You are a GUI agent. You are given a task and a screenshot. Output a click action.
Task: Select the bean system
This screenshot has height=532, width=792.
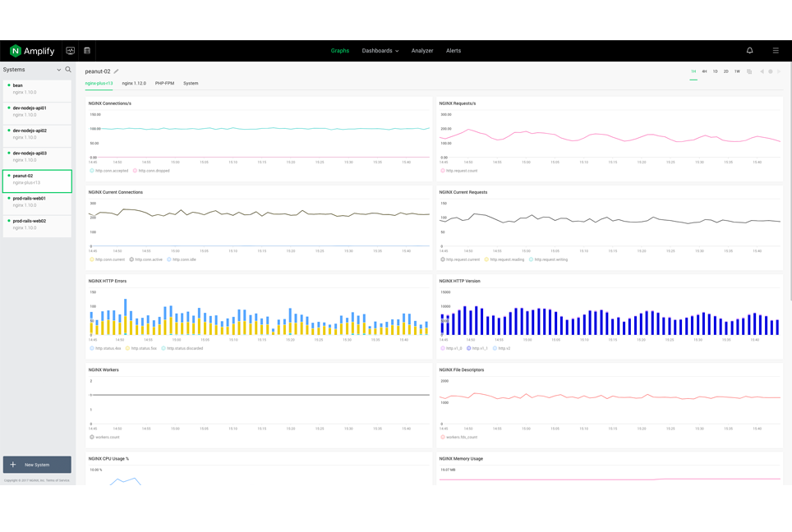tap(37, 91)
